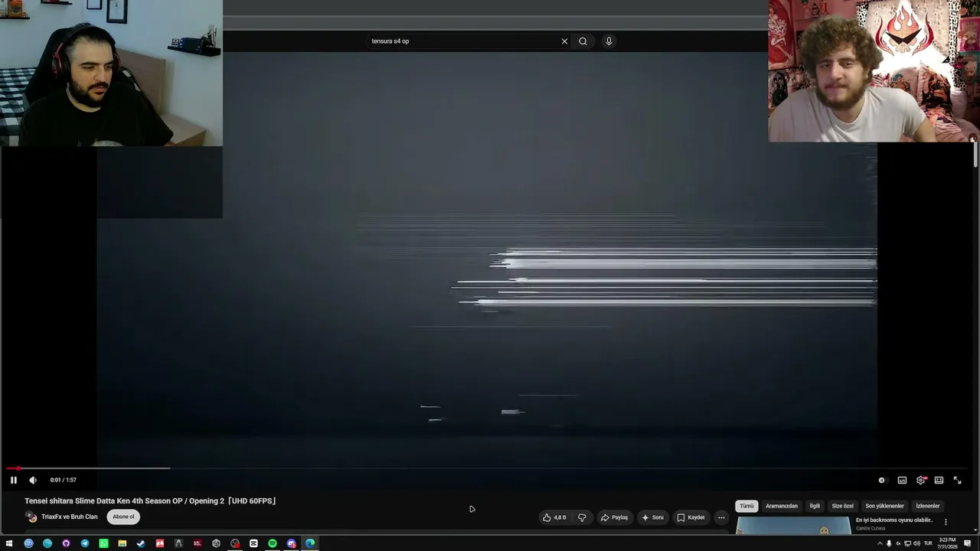Pause the YouTube video

point(13,480)
